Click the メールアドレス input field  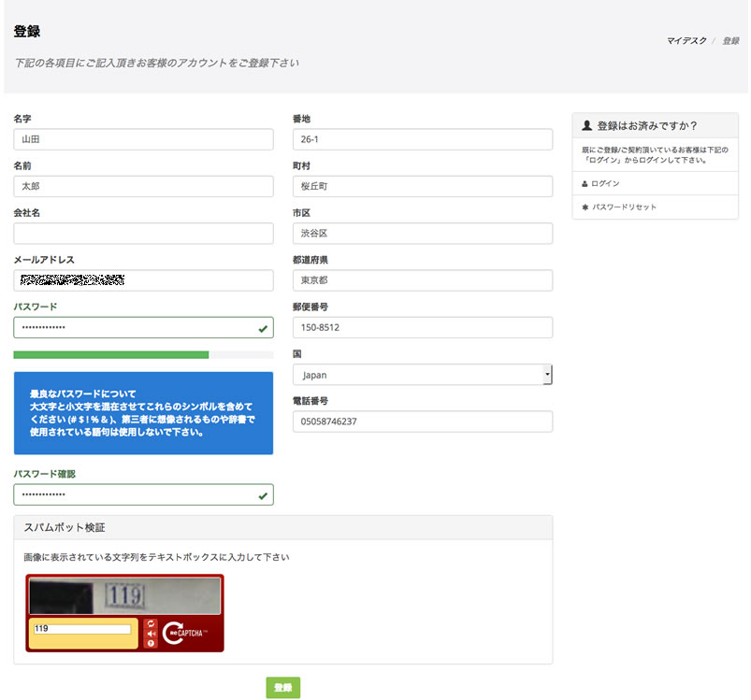click(143, 280)
